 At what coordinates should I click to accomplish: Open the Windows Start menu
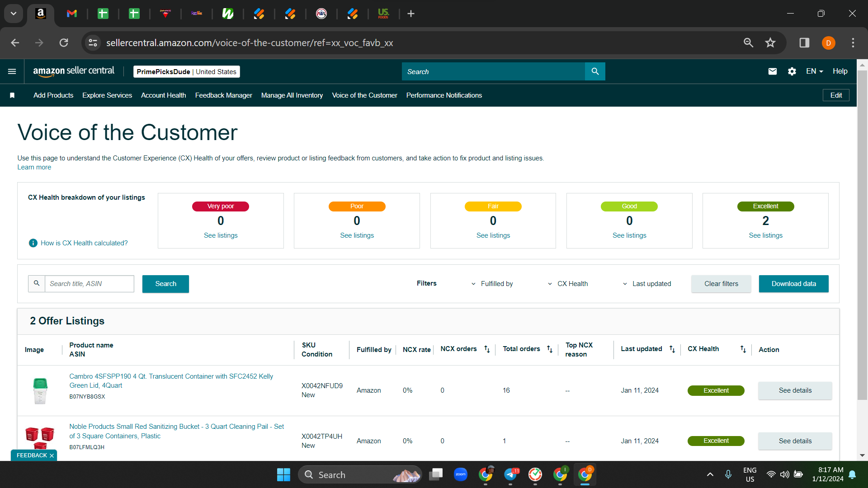tap(283, 475)
